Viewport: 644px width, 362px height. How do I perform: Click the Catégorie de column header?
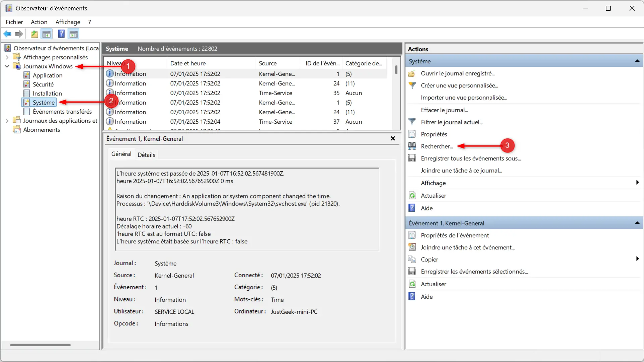[x=364, y=63]
